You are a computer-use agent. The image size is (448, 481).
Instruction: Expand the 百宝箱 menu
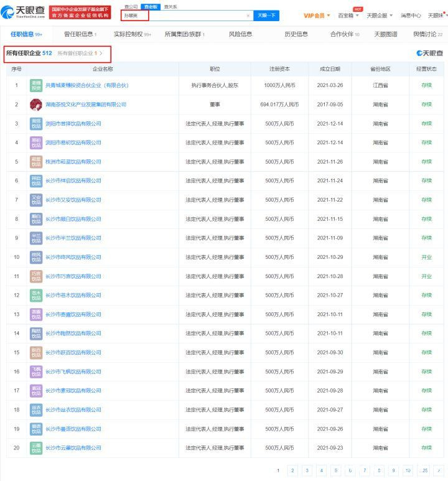pos(348,16)
